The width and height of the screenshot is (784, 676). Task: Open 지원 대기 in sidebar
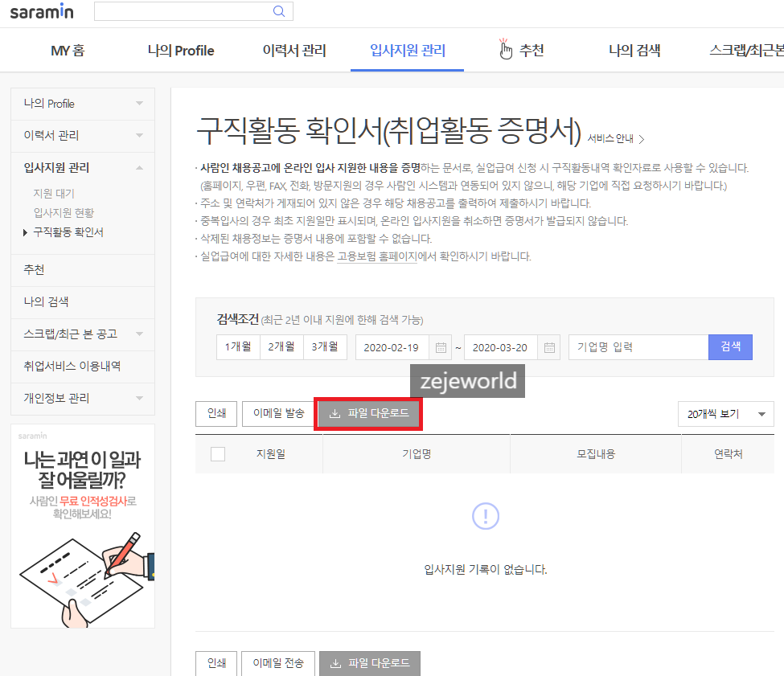pos(54,194)
